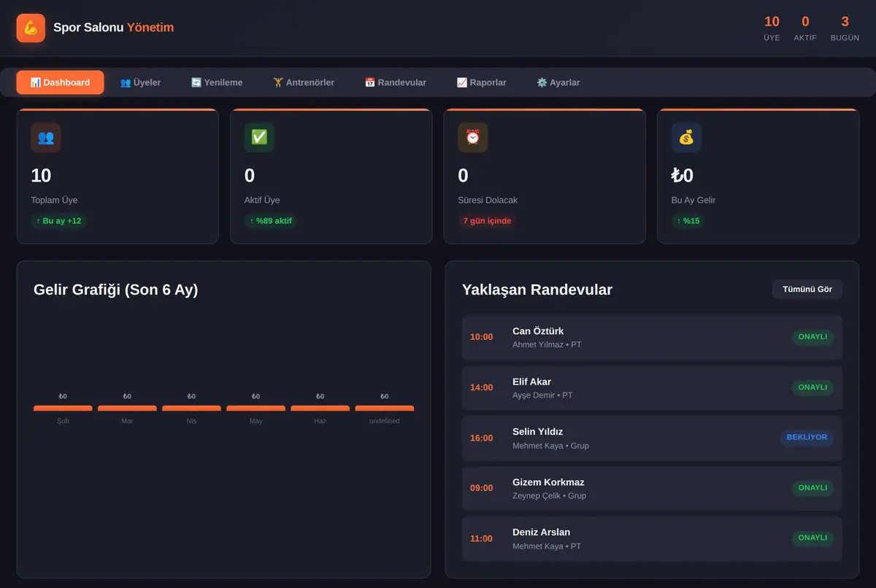The width and height of the screenshot is (876, 588).
Task: Click the ONAYLI badge for Elif Akar
Action: [812, 387]
